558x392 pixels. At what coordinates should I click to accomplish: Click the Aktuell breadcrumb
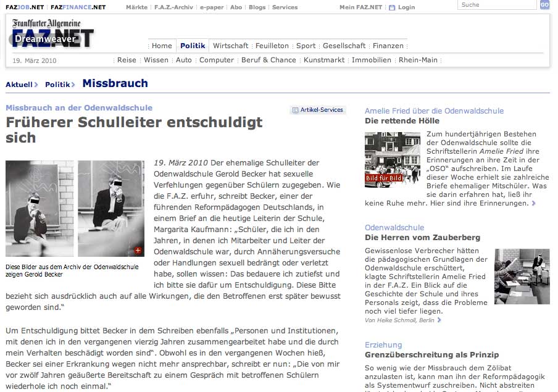[19, 85]
